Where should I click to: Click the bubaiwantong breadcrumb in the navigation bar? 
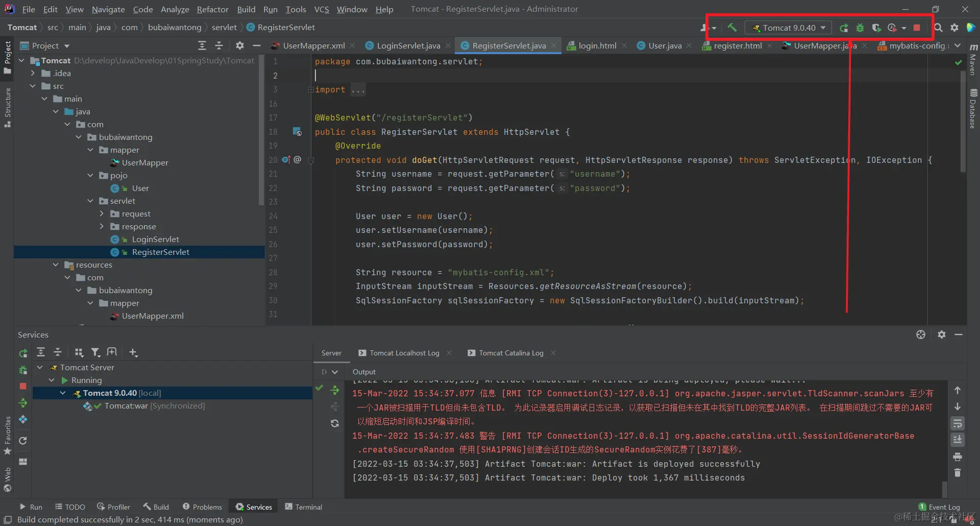coord(175,27)
